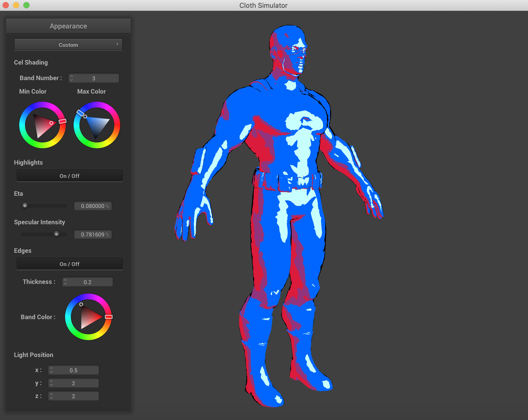Click the Thickness stepper arrows

[66, 282]
